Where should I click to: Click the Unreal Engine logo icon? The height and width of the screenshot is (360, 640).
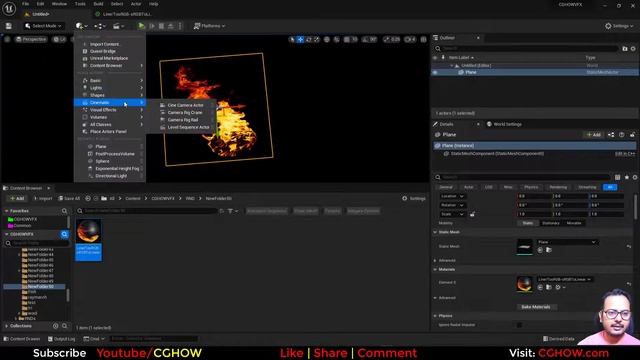click(x=9, y=9)
